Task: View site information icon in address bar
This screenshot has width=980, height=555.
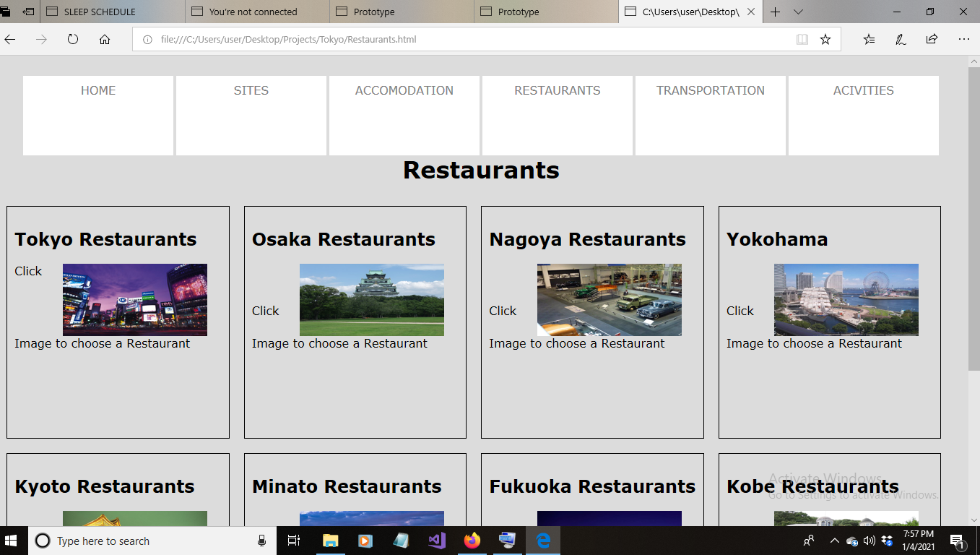Action: [147, 40]
